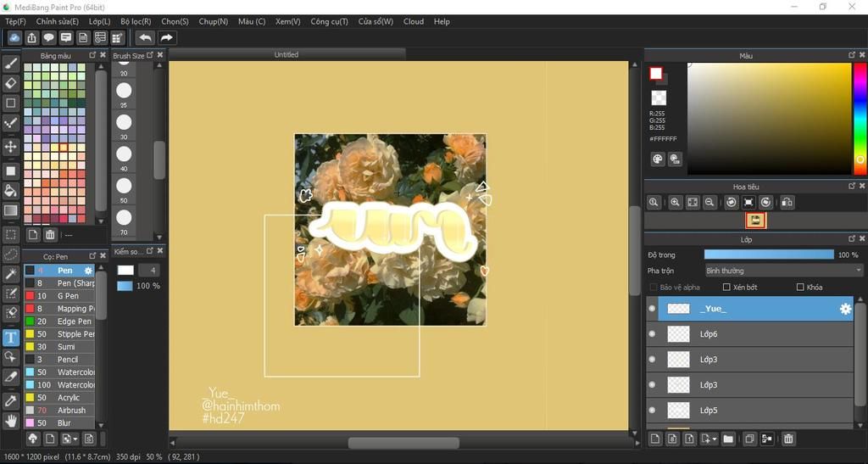
Task: Select the Acrylic brush
Action: coord(59,398)
